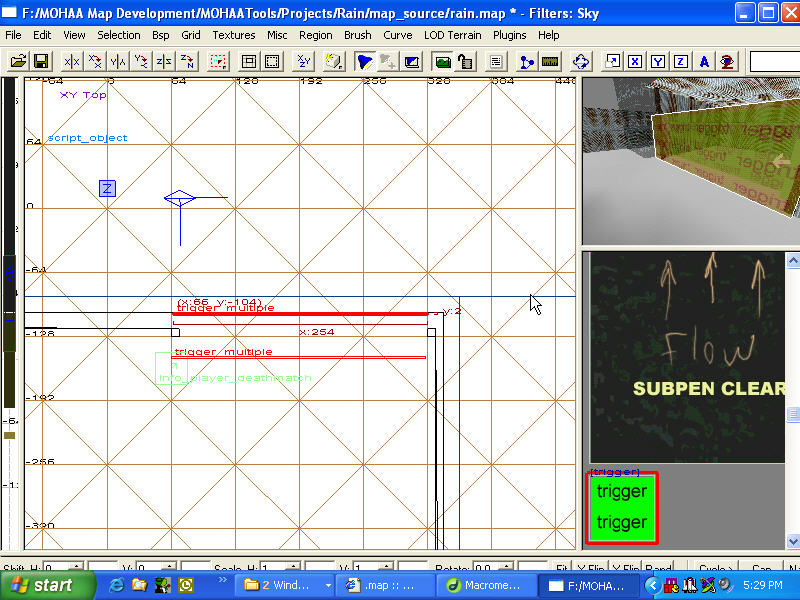This screenshot has height=600, width=800.
Task: Toggle the boxed Z axis button
Action: tap(680, 62)
